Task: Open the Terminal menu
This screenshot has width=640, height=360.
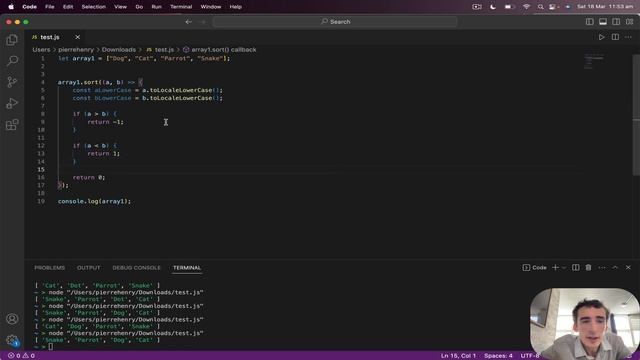Action: click(181, 7)
